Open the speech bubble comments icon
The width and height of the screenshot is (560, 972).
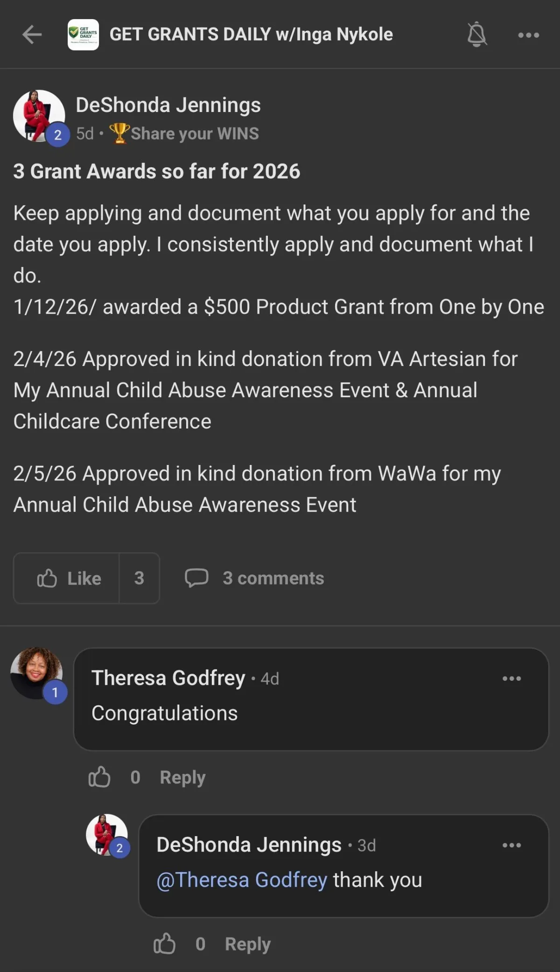coord(196,578)
